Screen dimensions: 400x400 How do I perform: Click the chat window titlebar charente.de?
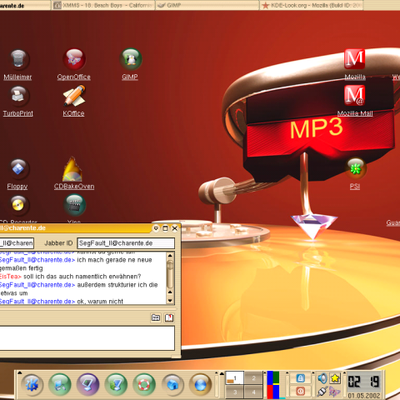pyautogui.click(x=75, y=228)
